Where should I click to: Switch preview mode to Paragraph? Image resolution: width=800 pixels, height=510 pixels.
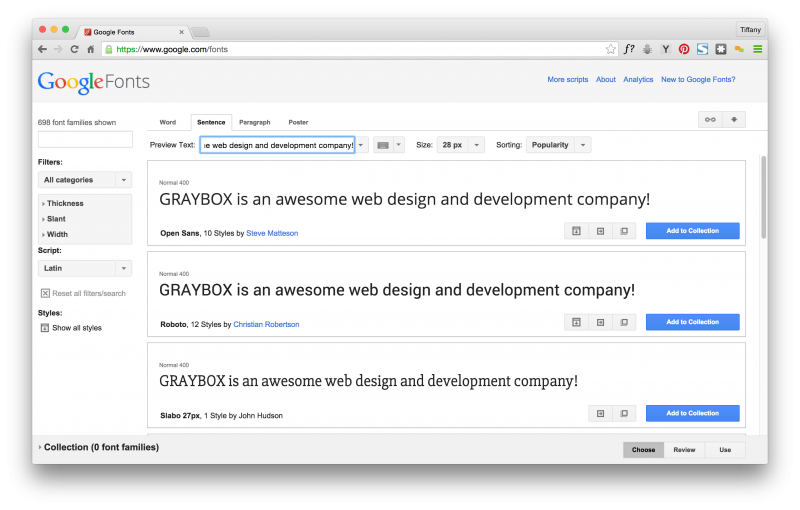pyautogui.click(x=254, y=122)
